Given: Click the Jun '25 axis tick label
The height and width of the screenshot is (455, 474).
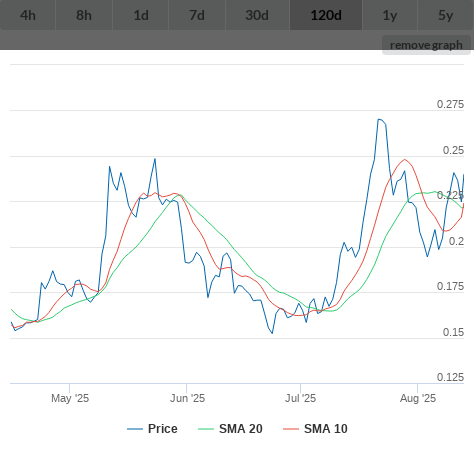Looking at the screenshot, I should (187, 398).
